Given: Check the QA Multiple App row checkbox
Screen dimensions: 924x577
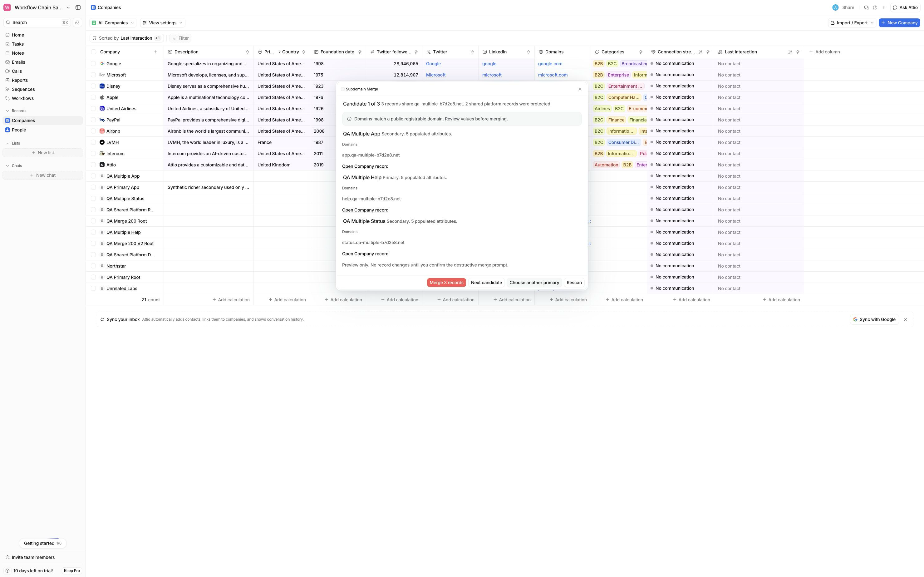Looking at the screenshot, I should [x=93, y=176].
